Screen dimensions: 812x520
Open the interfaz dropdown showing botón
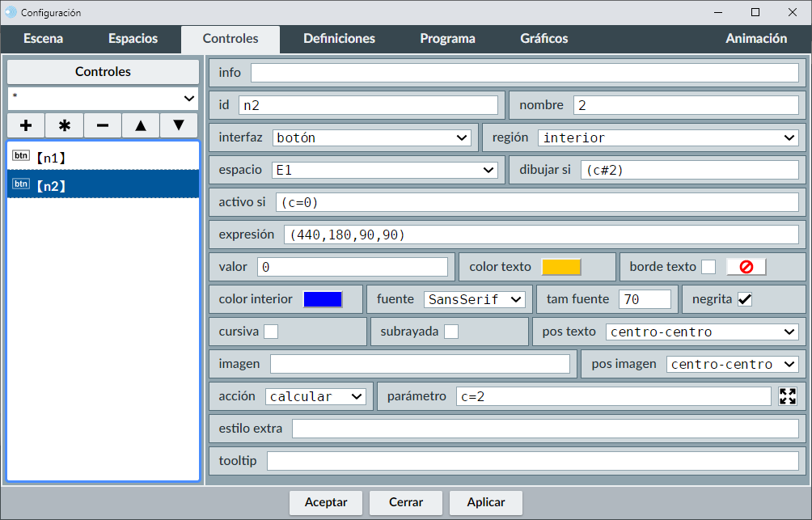tap(372, 137)
